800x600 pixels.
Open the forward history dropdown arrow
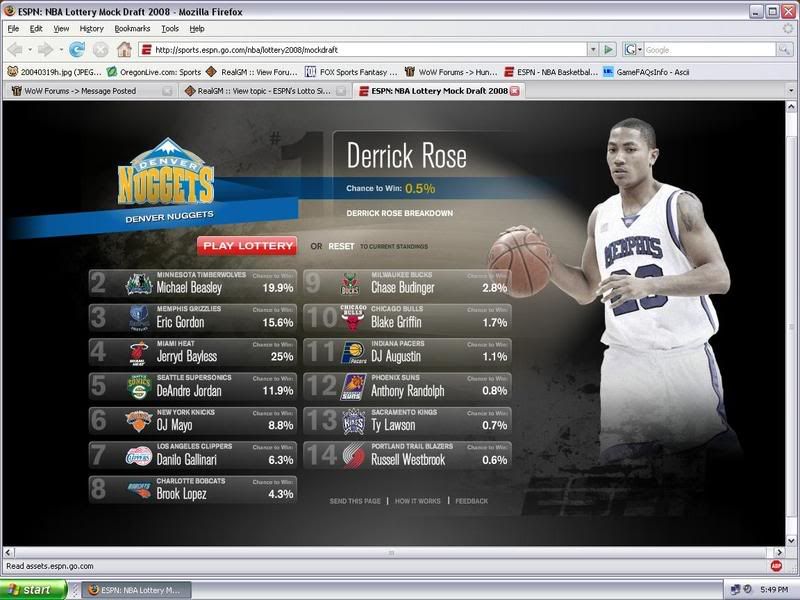click(61, 49)
